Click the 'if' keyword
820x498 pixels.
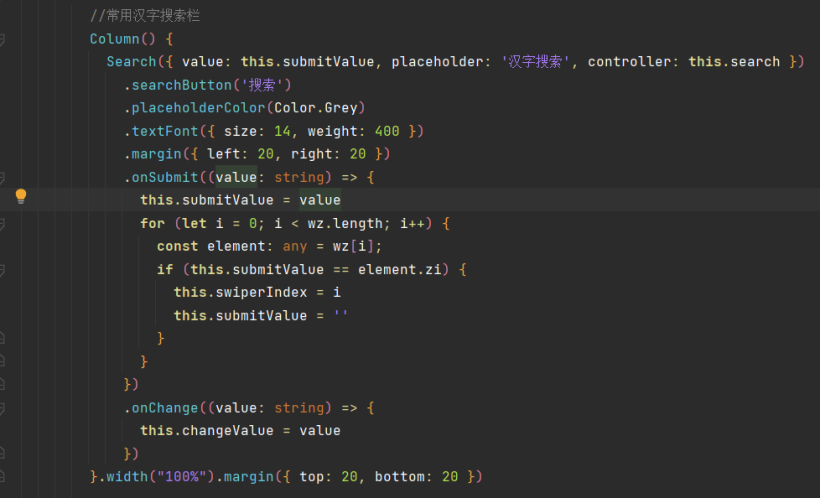coord(165,269)
